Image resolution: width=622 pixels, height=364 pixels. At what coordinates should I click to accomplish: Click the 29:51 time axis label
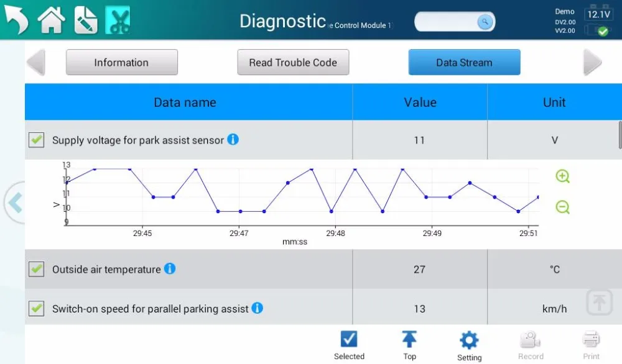coord(528,234)
